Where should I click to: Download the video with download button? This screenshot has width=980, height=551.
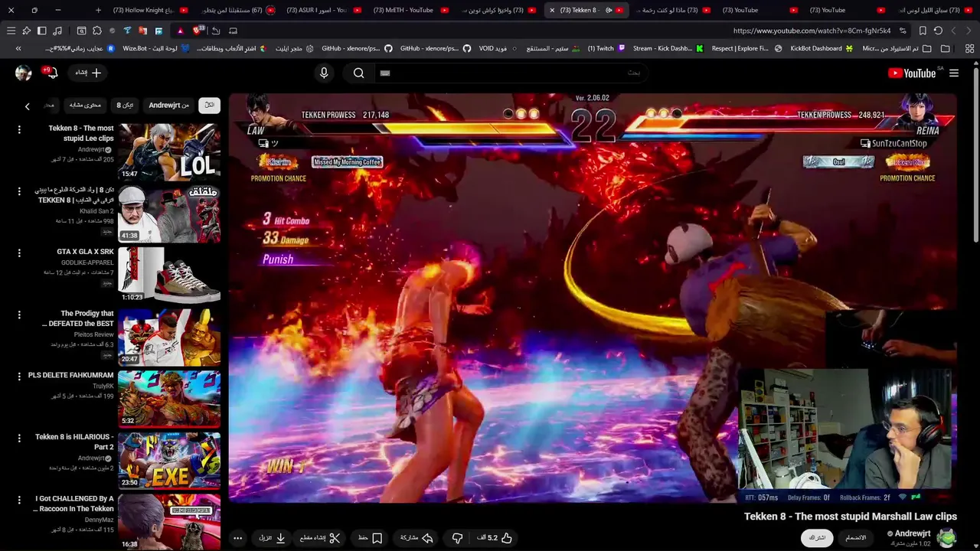(x=272, y=538)
